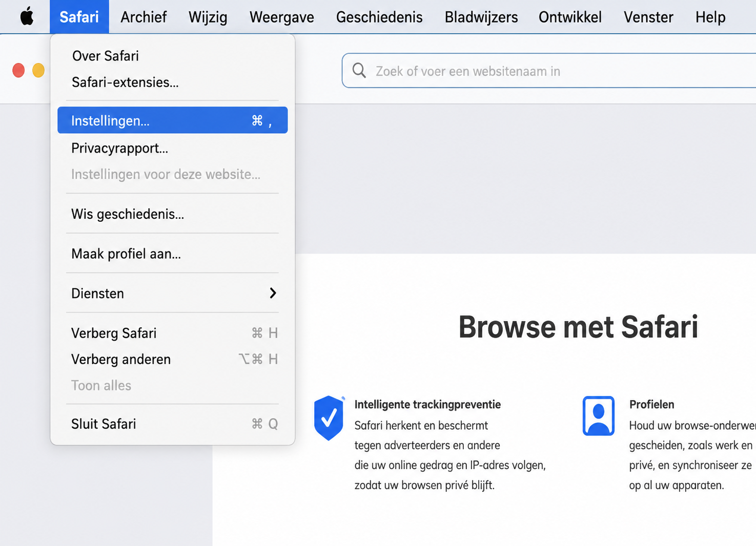Click text 'op al uw apparaten.'
The height and width of the screenshot is (546, 756).
coord(677,485)
